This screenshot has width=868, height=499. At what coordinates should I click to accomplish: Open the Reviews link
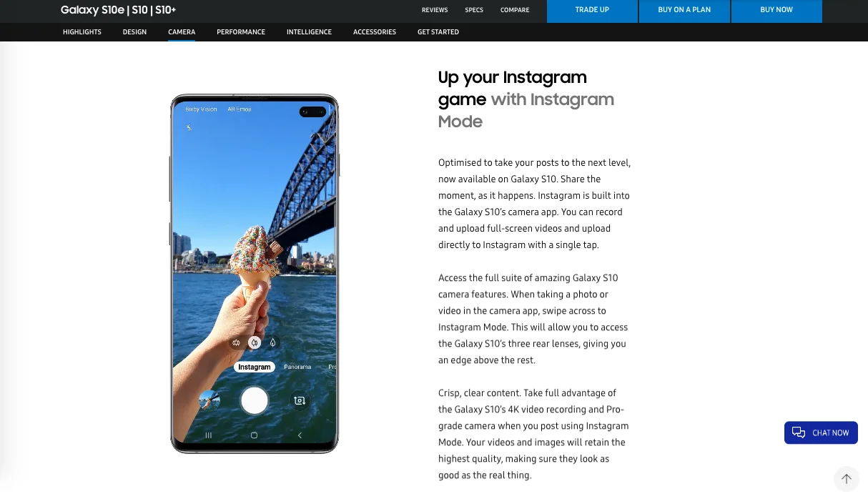[435, 10]
